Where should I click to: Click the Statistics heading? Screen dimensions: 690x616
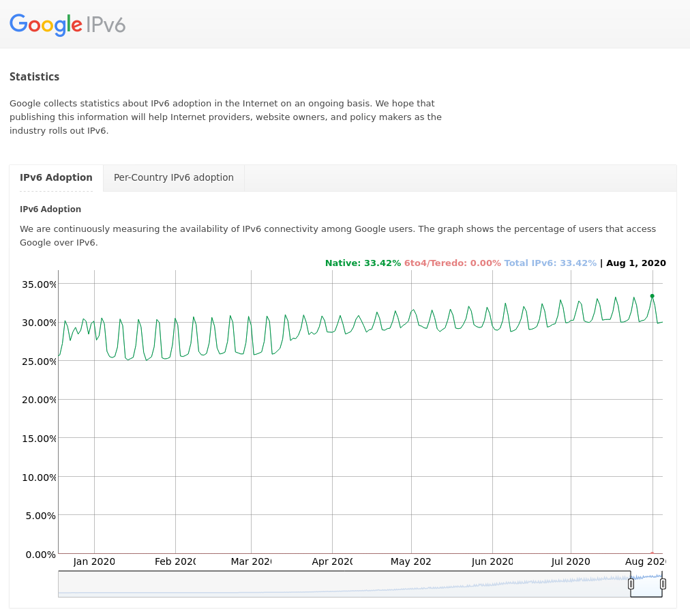[x=34, y=76]
